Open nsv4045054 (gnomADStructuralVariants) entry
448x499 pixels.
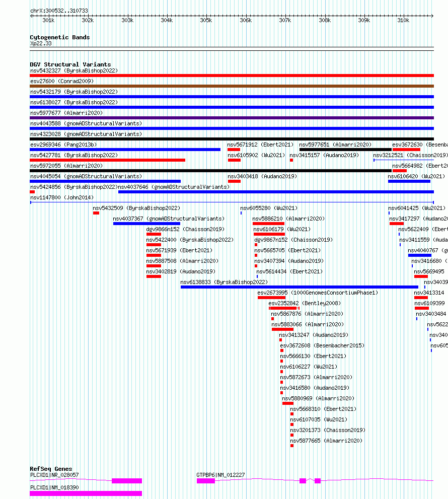point(86,176)
